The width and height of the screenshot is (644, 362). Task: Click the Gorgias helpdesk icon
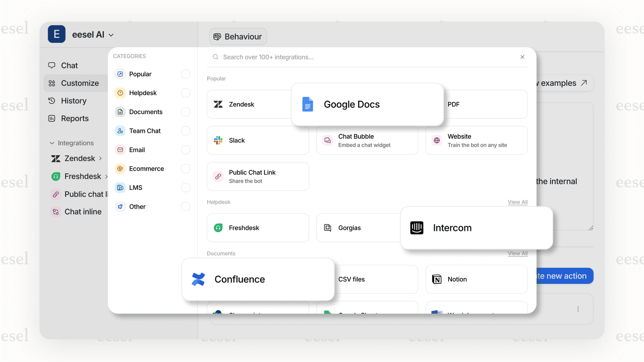[328, 228]
